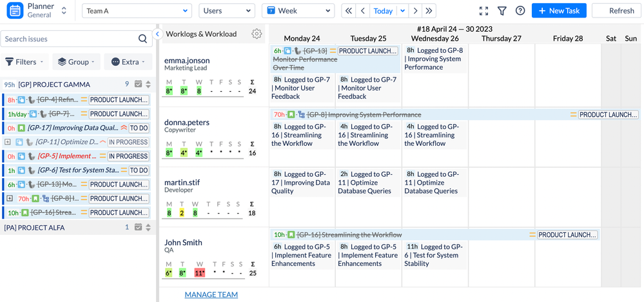Image resolution: width=644 pixels, height=302 pixels.
Task: Jump forward with double right arrows
Action: tap(429, 11)
